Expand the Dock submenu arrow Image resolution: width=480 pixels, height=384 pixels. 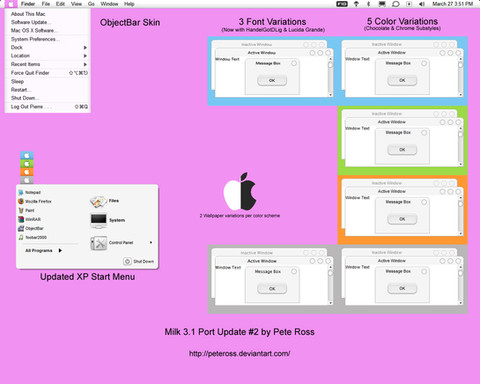[x=85, y=47]
